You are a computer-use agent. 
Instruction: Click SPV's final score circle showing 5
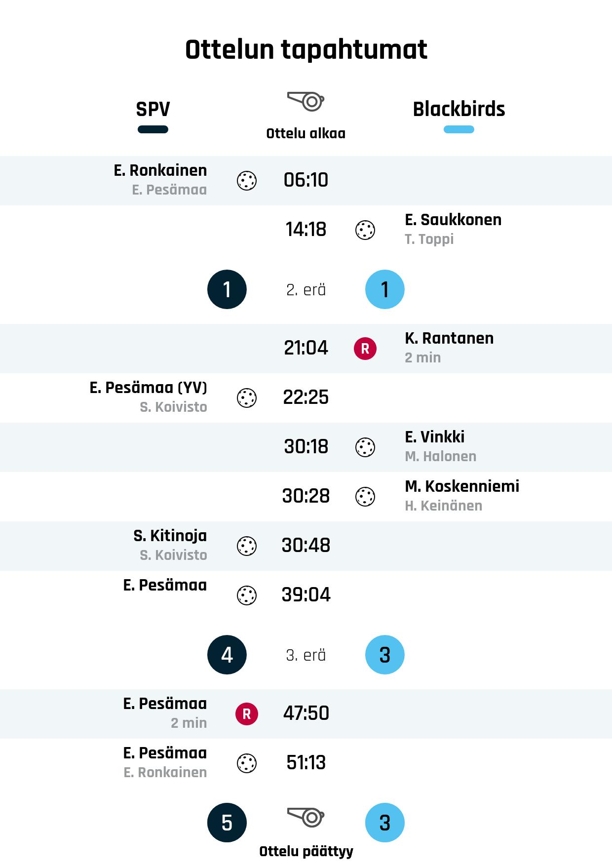click(x=227, y=823)
